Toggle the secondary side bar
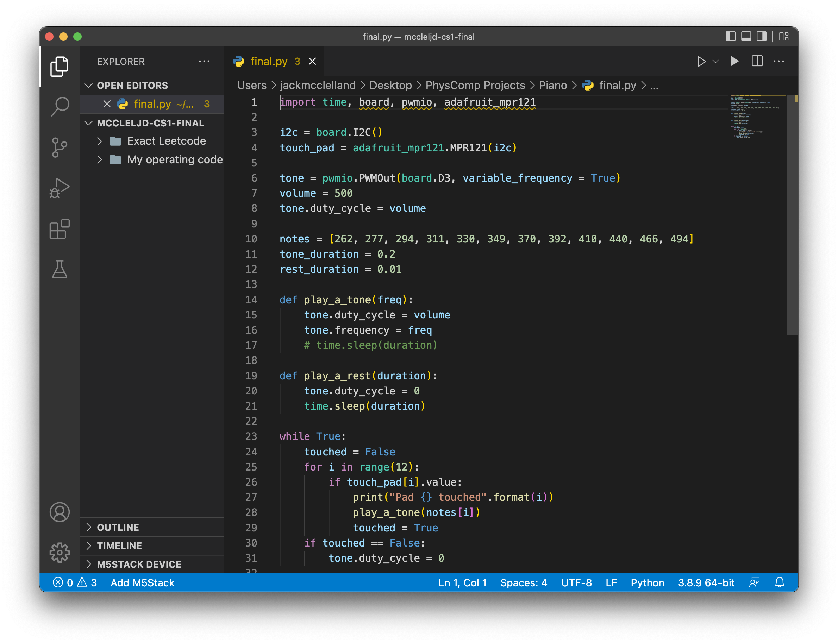 [x=761, y=36]
